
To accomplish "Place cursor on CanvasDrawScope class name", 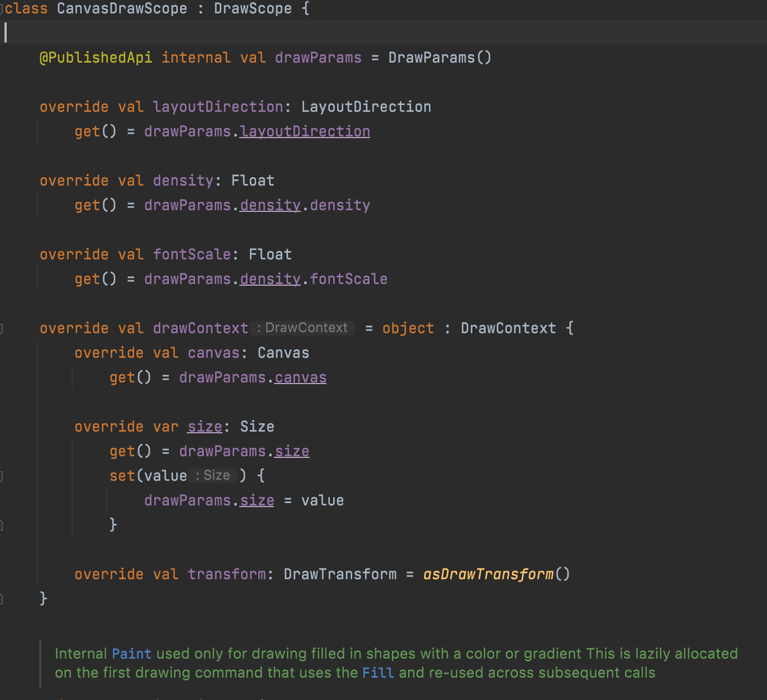I will click(x=122, y=9).
